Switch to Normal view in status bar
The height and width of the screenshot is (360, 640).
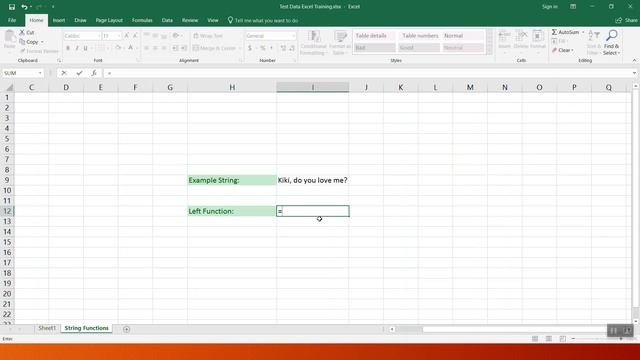535,339
